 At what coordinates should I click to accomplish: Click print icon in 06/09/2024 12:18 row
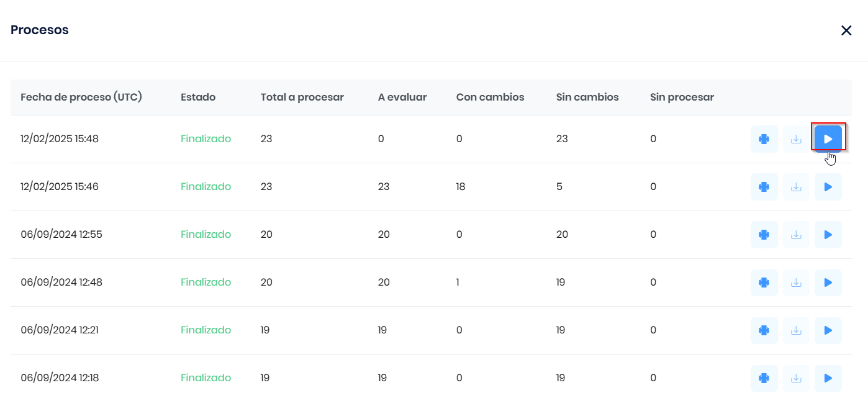pos(764,378)
